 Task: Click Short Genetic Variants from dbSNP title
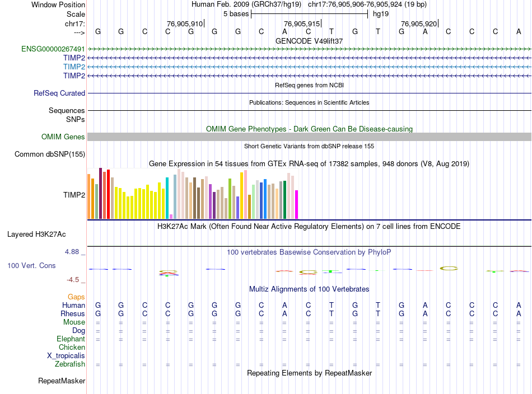[309, 146]
